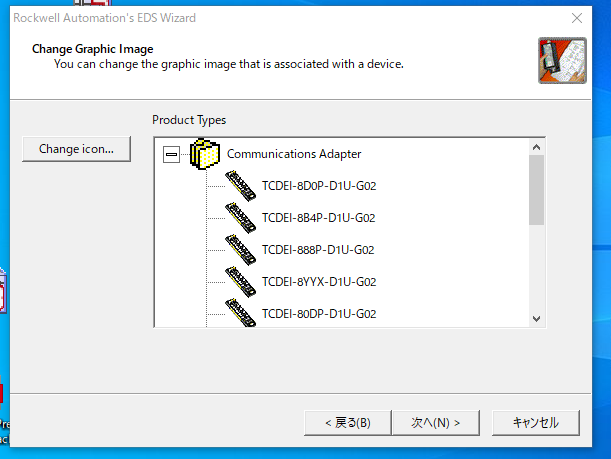Screen dimensions: 611x459
Task: Select TCDEI-8D0P-D1U-G02 in the tree
Action: pos(319,186)
